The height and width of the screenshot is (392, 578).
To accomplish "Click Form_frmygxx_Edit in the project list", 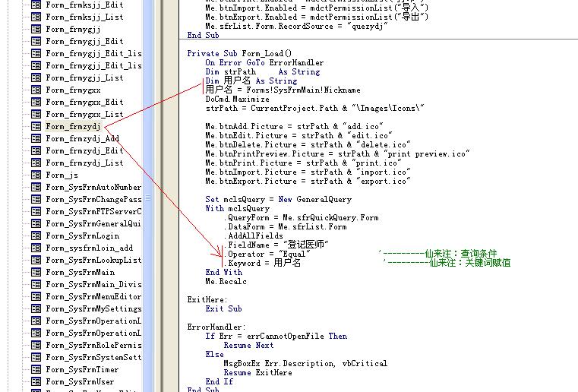I will 84,102.
